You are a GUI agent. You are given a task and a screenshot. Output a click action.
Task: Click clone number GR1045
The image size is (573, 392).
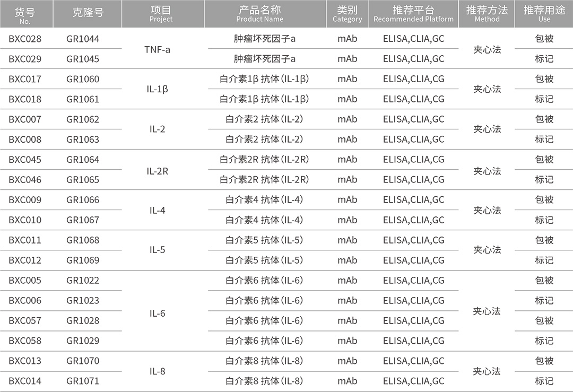83,59
